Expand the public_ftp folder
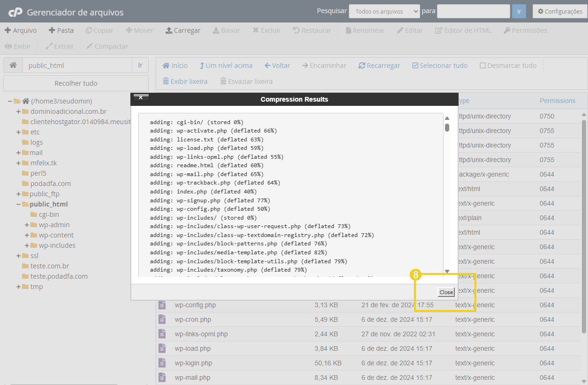This screenshot has width=588, height=385. coord(18,194)
